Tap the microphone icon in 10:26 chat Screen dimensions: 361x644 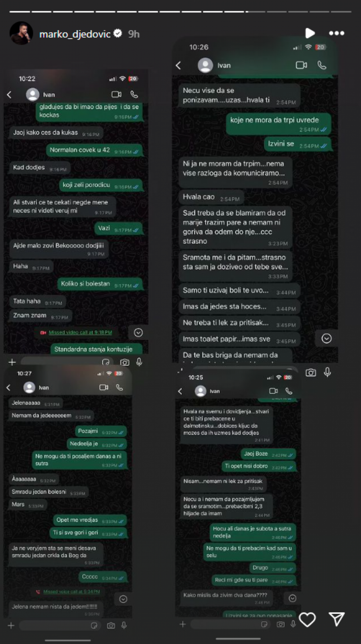[x=327, y=373]
